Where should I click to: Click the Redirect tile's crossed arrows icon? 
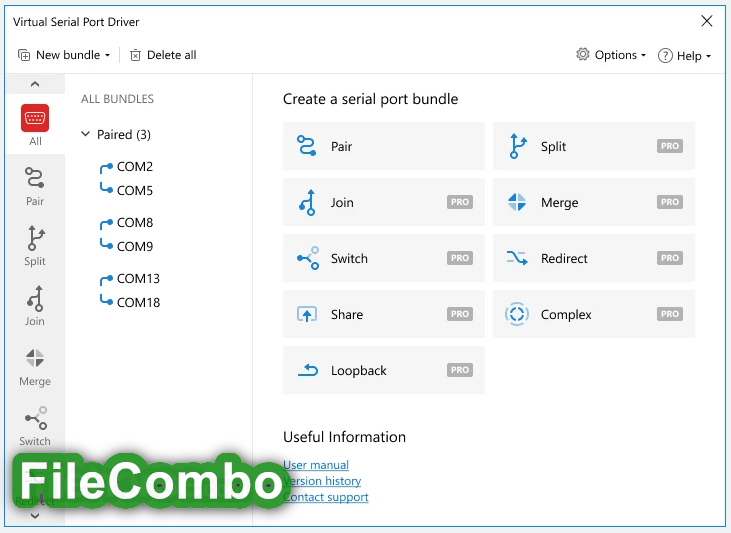point(517,257)
